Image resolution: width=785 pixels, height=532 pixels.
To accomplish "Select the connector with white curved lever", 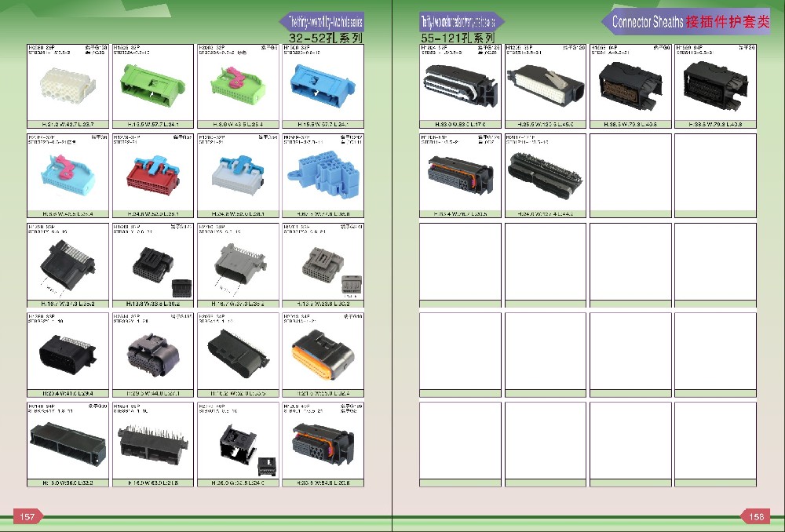I will tap(461, 87).
